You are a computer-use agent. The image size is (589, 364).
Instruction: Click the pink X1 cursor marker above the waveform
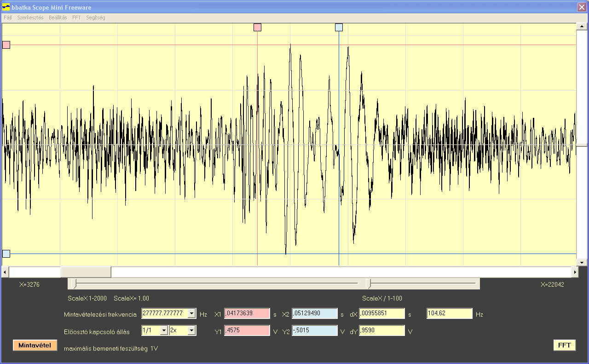257,27
